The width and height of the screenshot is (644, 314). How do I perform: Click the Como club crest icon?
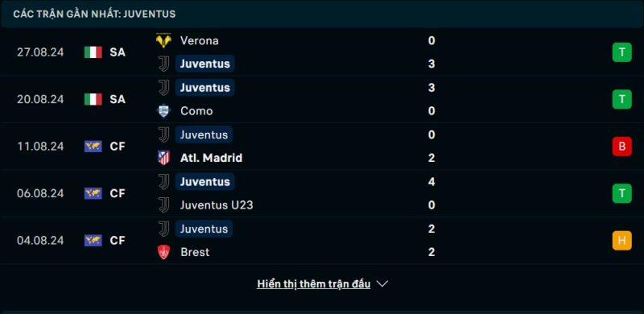[164, 111]
